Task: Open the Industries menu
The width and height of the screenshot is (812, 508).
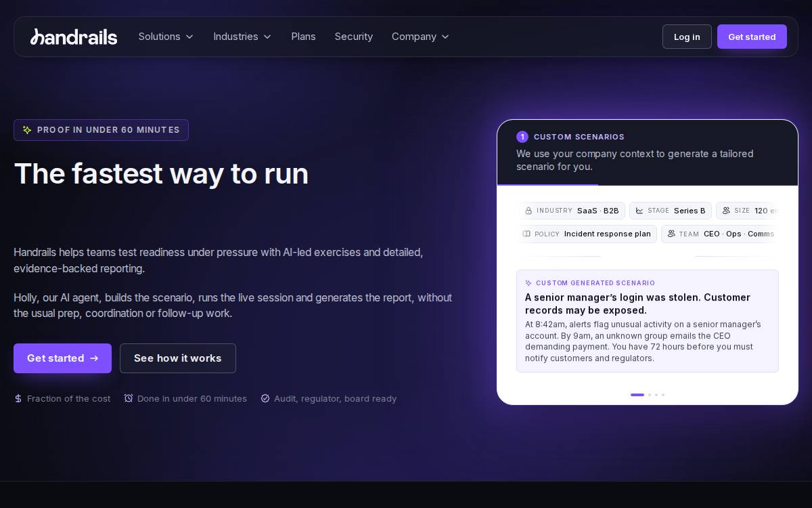Action: pos(242,37)
